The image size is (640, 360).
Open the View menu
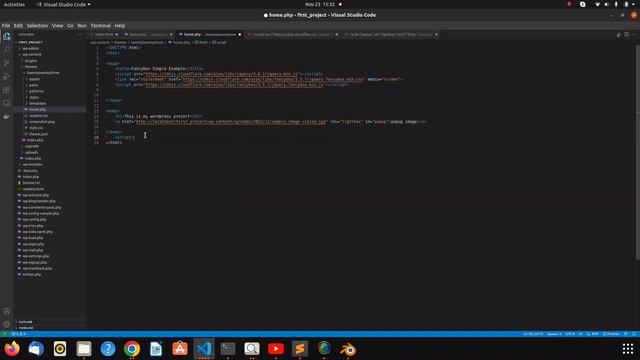click(58, 26)
